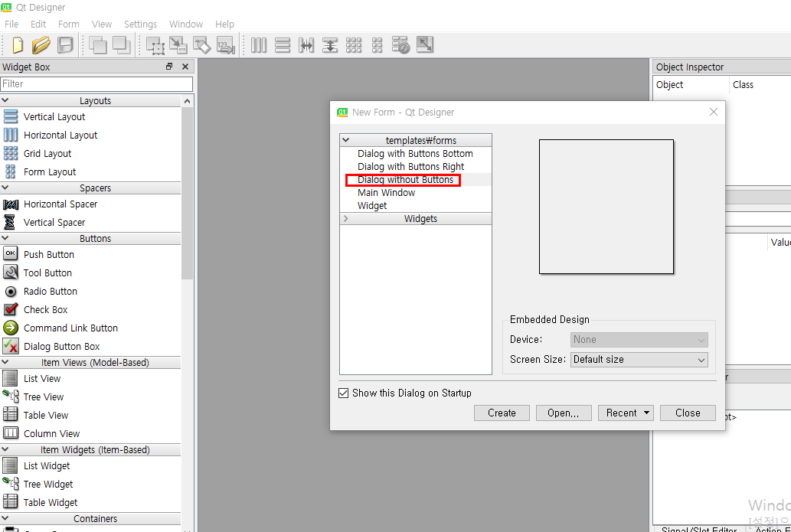Select the Edit Tab Order icon
This screenshot has width=791, height=532.
coord(225,45)
